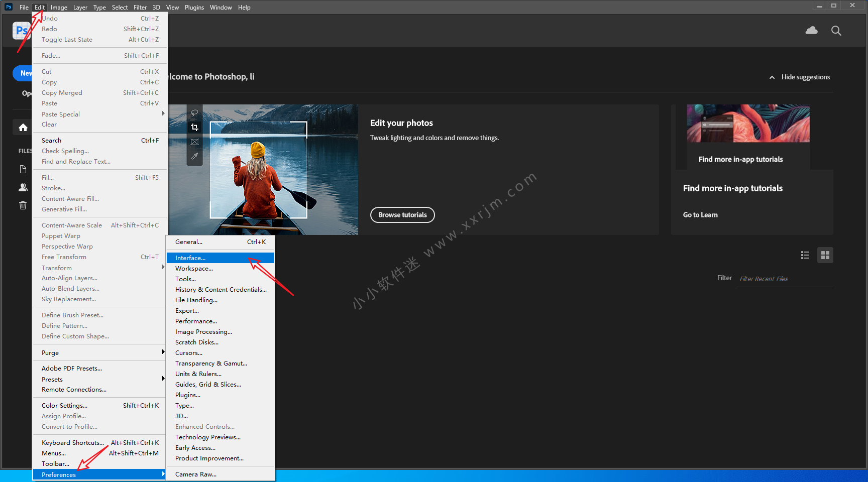Click the frame tool icon on tutorial image
The width and height of the screenshot is (868, 482).
tap(195, 142)
